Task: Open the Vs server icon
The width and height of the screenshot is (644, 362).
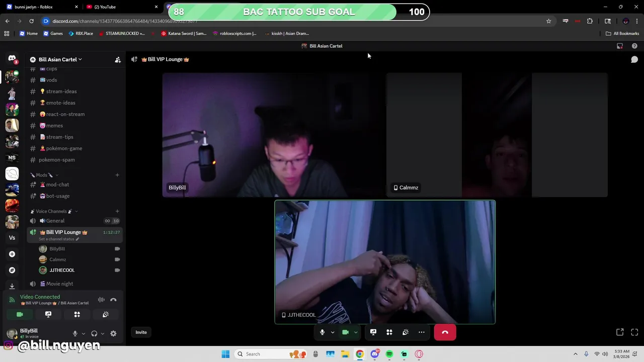Action: coord(12,238)
